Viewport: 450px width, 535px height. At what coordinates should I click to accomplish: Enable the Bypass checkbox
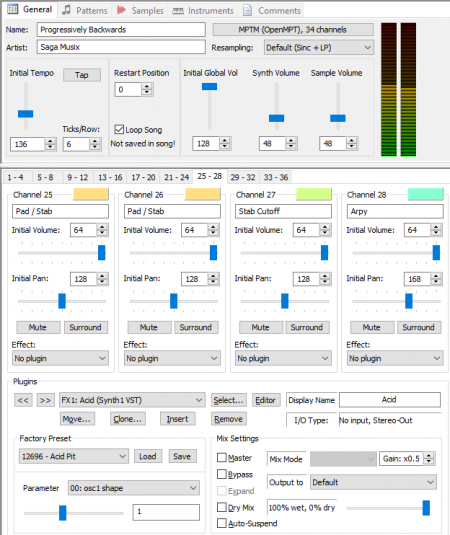tap(222, 474)
